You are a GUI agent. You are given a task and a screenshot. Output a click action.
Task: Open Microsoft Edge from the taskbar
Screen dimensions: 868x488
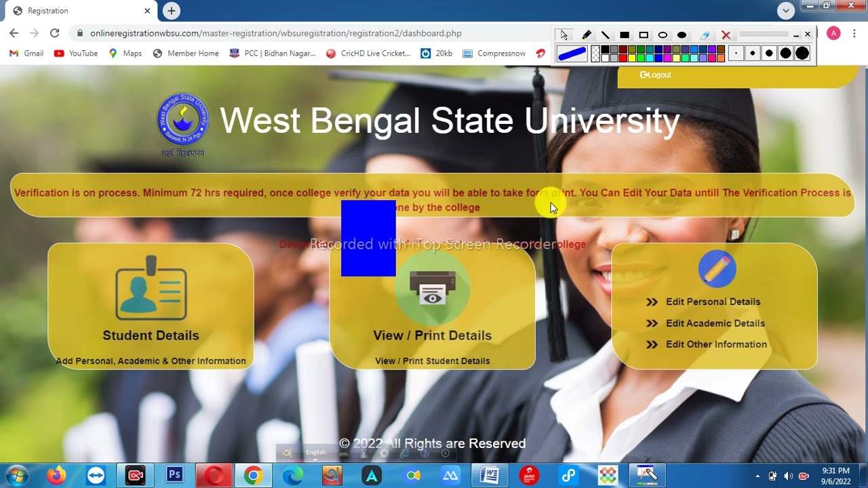(x=293, y=476)
